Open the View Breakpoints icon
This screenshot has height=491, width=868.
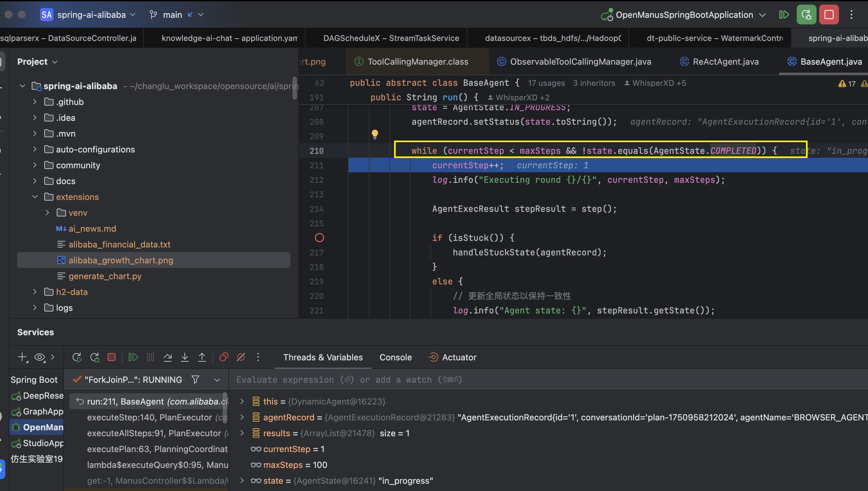[224, 357]
